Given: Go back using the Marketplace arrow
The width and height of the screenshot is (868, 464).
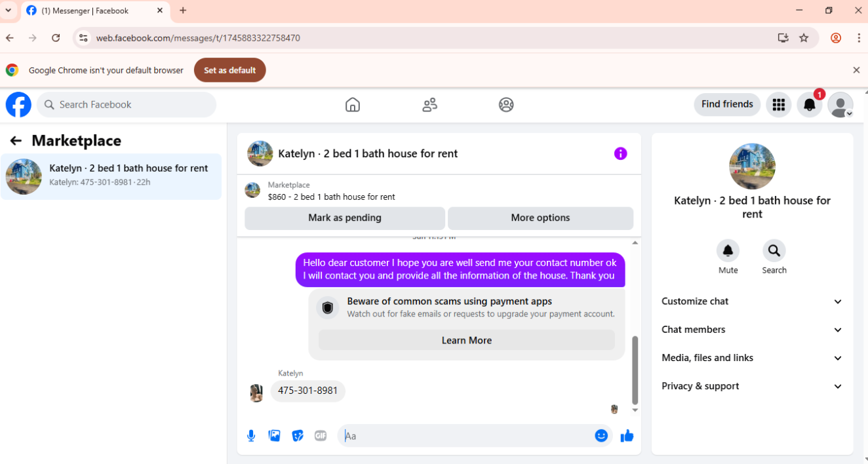Looking at the screenshot, I should pyautogui.click(x=16, y=141).
